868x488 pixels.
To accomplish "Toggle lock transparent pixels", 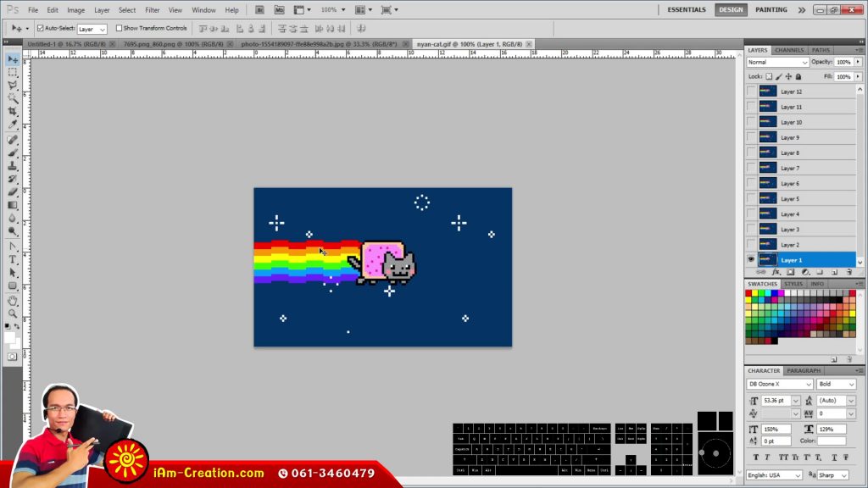I will click(x=769, y=77).
